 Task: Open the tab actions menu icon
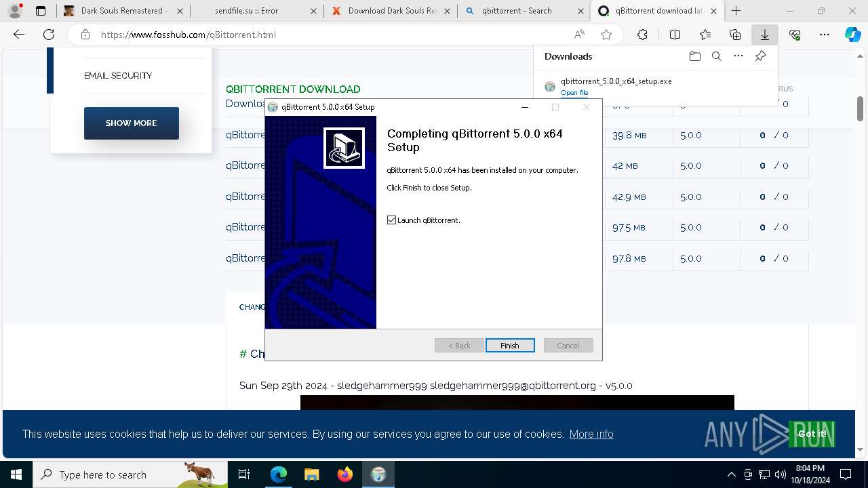click(41, 11)
